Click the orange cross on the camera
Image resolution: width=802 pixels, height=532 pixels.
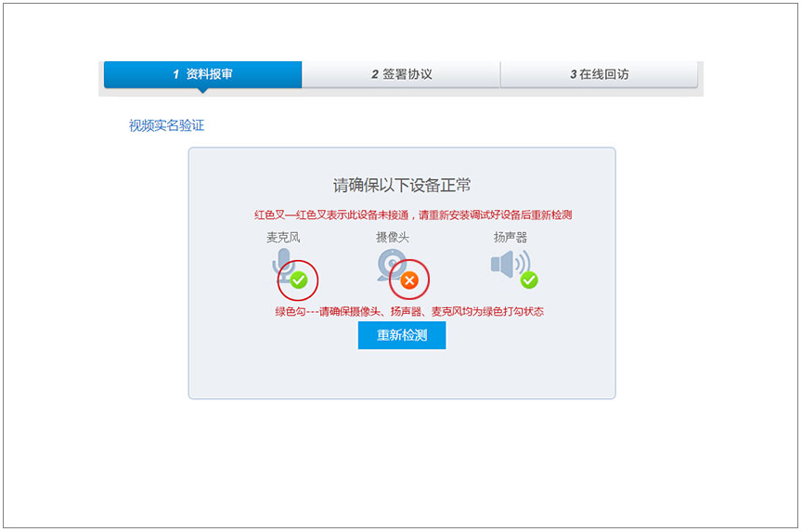pos(409,279)
